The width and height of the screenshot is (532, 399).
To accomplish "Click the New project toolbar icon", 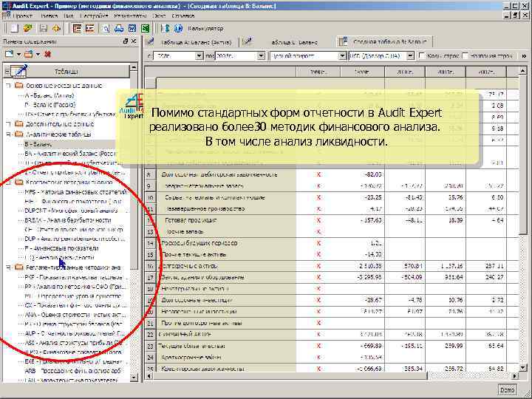I will coord(15,29).
